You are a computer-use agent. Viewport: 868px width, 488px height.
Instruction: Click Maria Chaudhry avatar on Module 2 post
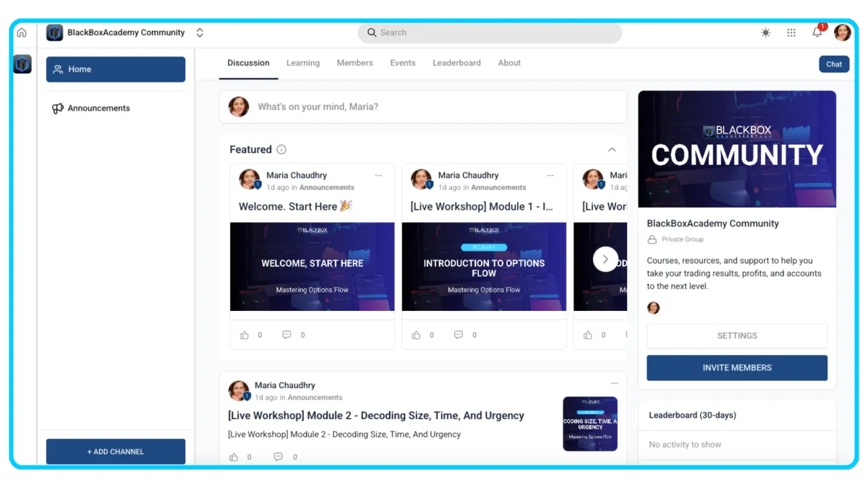[x=239, y=391]
